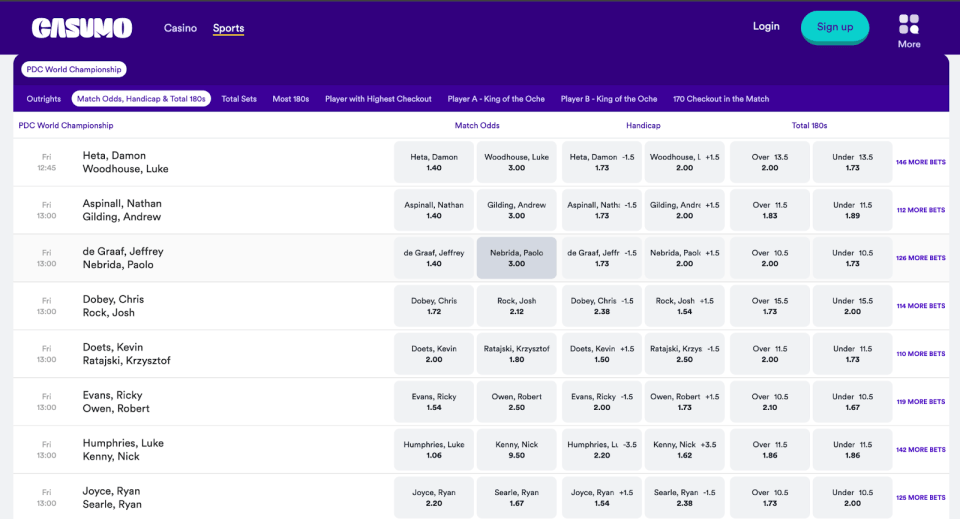The width and height of the screenshot is (960, 519).
Task: Open 110 more bets link
Action: pos(921,354)
